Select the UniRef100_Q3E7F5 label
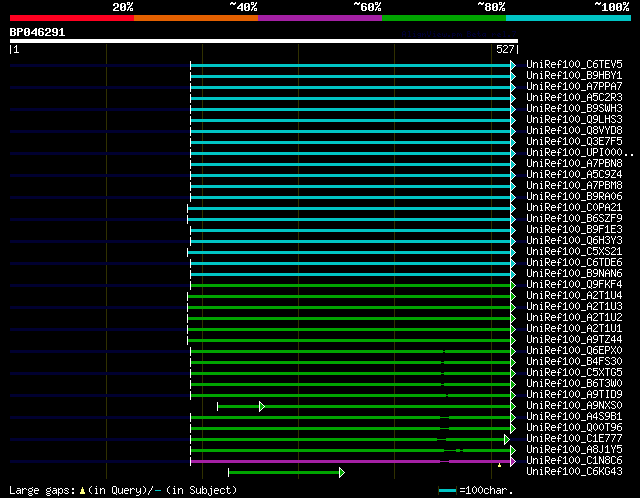This screenshot has width=640, height=498. coord(574,141)
